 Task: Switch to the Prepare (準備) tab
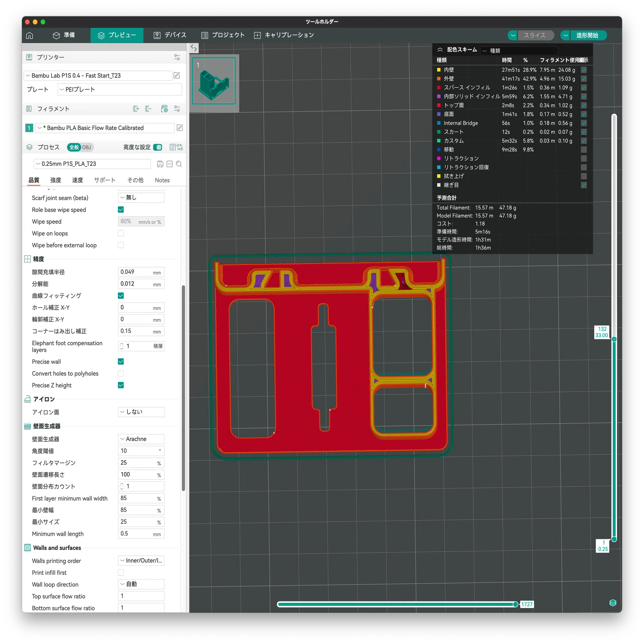[64, 35]
